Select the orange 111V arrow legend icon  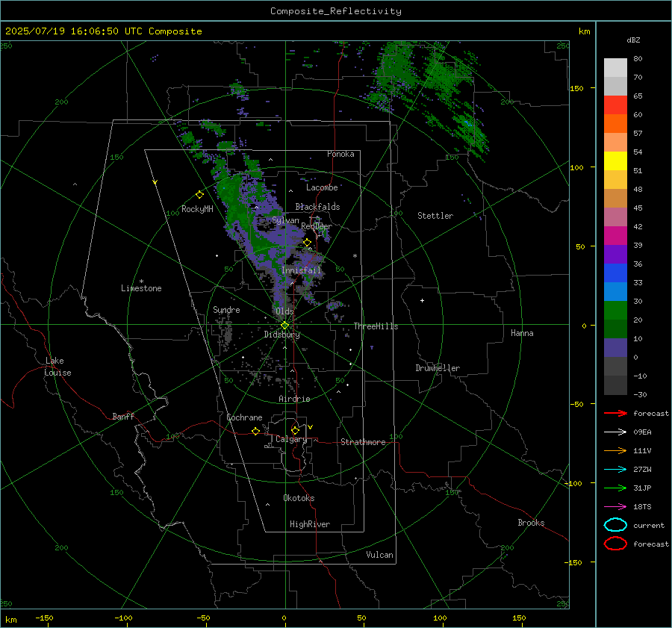pos(615,450)
